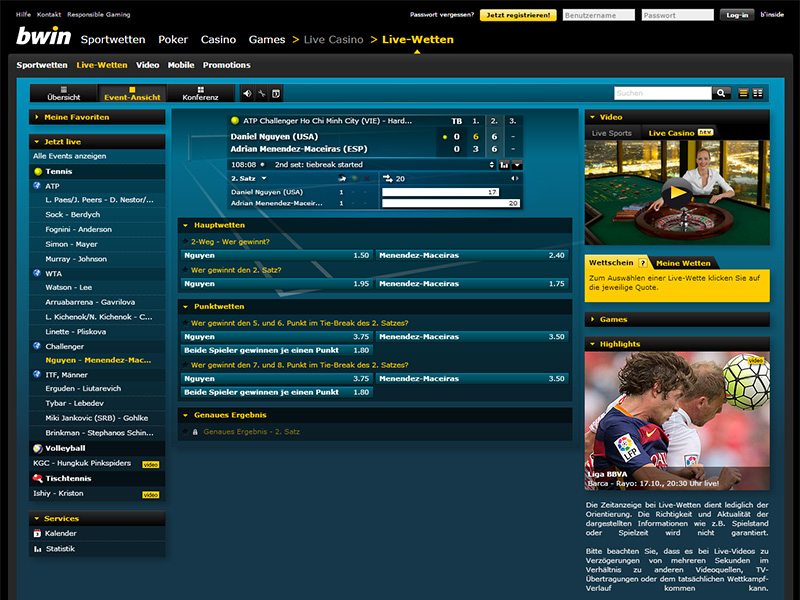Click the magnifier search button
800x600 pixels.
(721, 93)
